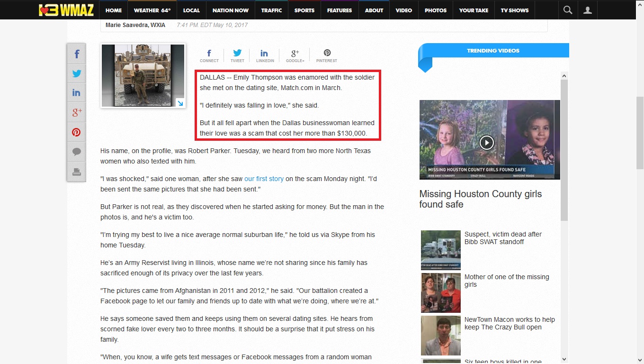Screen dimensions: 644x364
Task: Click Facebook Connect above the article
Action: pos(209,55)
